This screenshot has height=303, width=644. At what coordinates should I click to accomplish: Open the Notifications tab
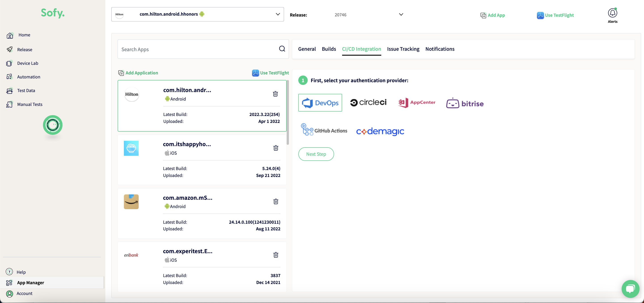tap(440, 49)
